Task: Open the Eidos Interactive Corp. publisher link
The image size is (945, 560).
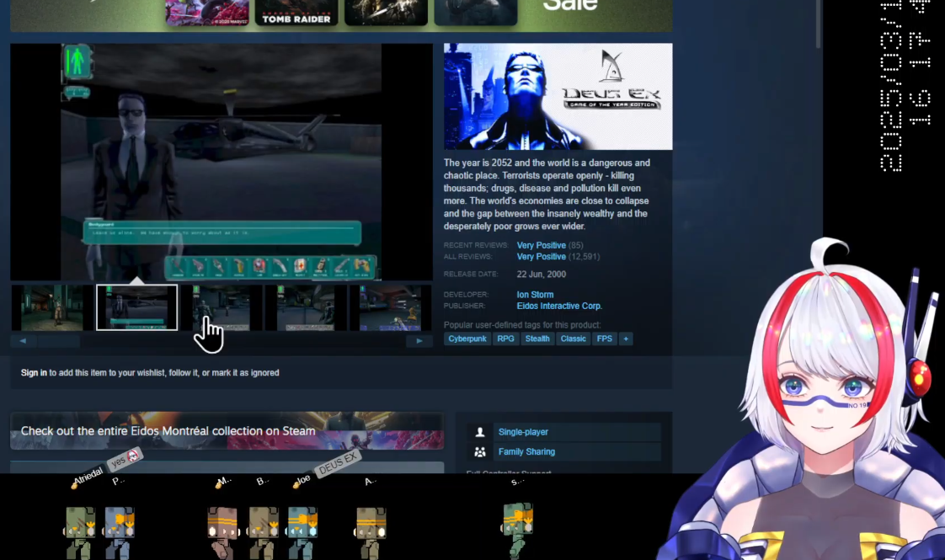Action: click(x=559, y=307)
